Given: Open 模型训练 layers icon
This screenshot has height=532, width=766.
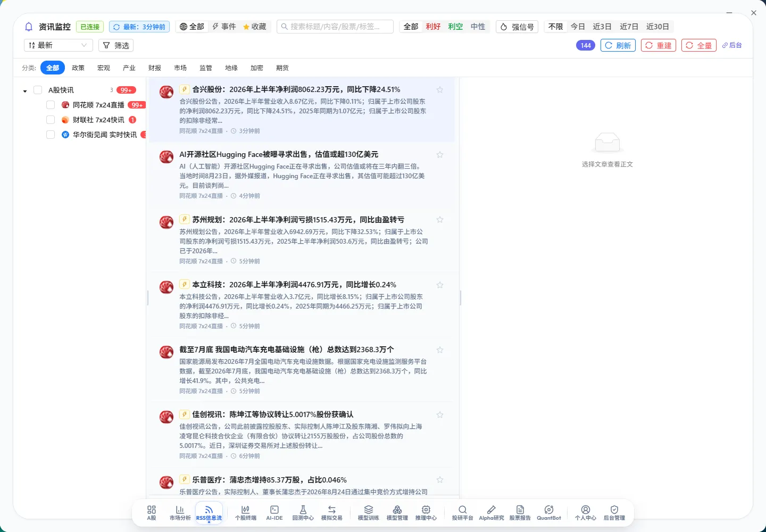Looking at the screenshot, I should tap(369, 513).
